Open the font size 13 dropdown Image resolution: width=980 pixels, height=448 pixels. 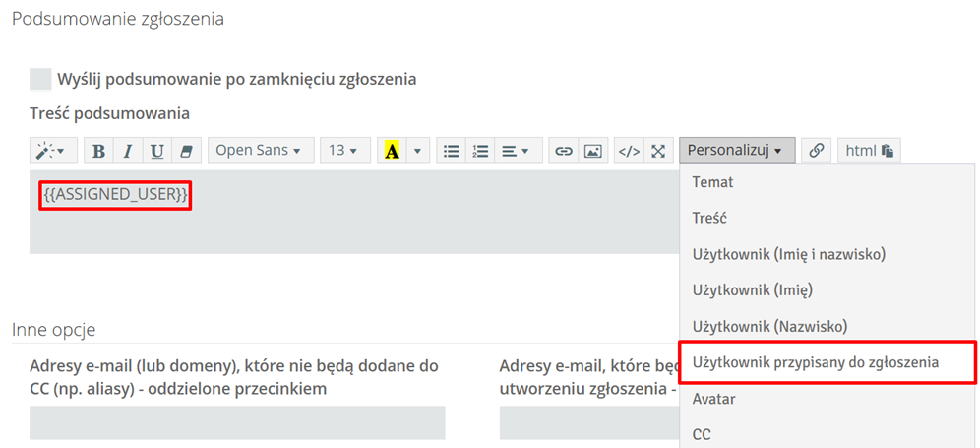pos(345,151)
